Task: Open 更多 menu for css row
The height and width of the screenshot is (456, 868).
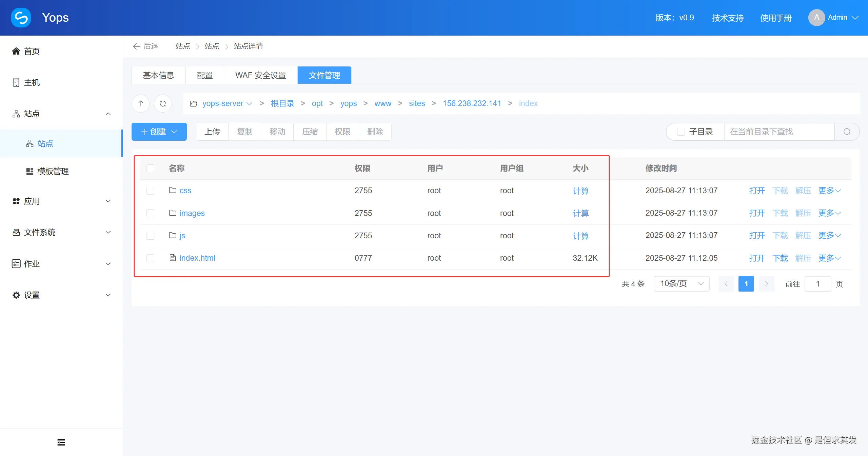Action: coord(829,191)
